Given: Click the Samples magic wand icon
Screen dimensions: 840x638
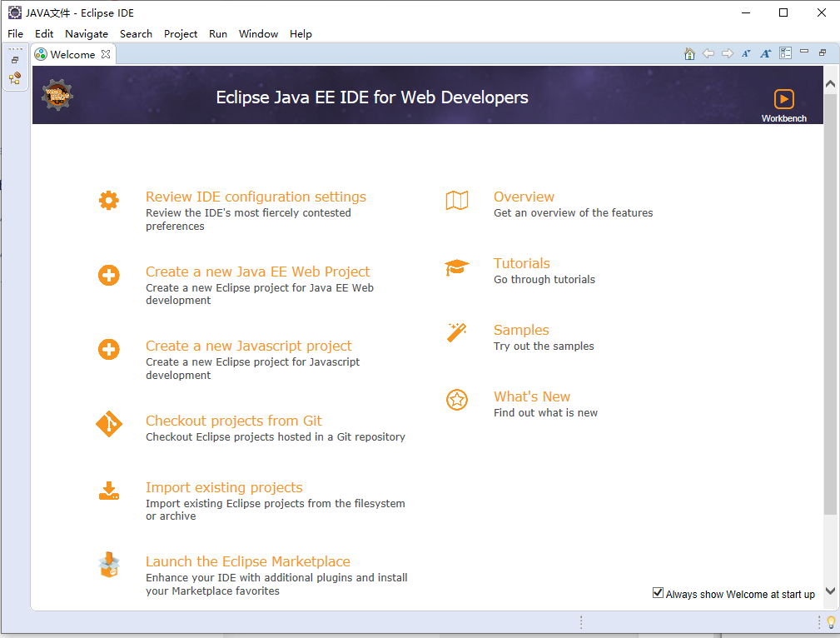Looking at the screenshot, I should 457,332.
